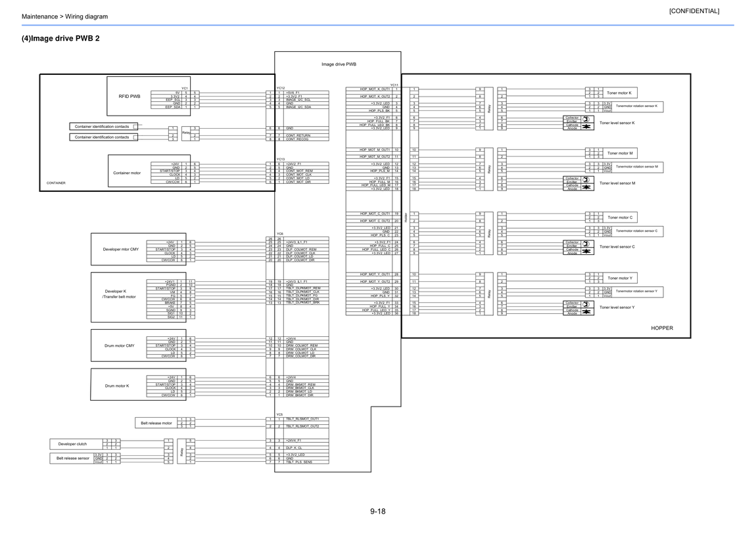Click the 'Maintenance > Wiring diagram' breadcrumb
This screenshot has width=756, height=534.
click(64, 16)
